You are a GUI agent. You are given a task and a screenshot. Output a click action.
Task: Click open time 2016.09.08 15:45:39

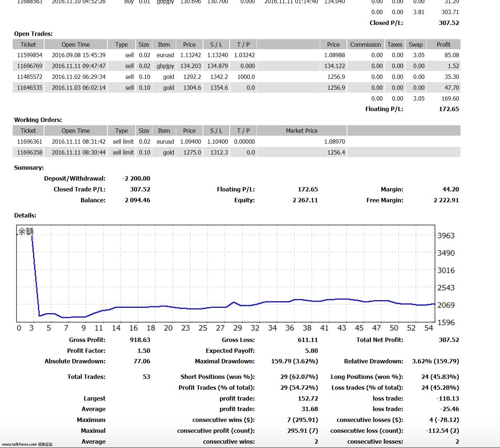79,55
